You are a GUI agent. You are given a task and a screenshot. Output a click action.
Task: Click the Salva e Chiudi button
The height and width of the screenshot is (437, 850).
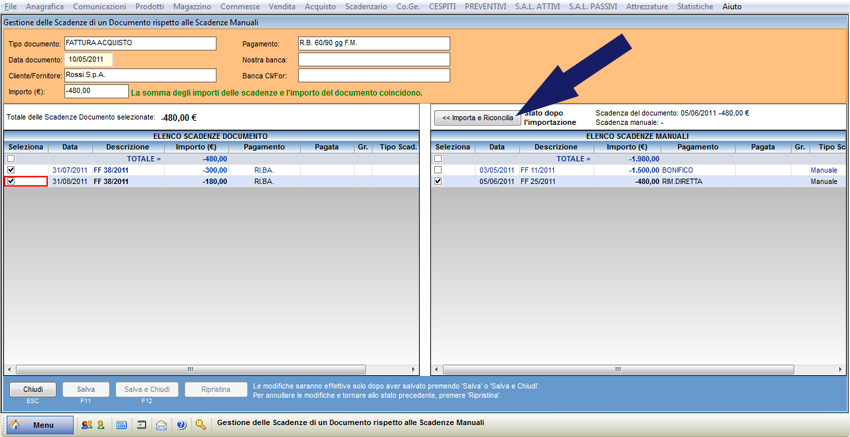pos(146,389)
